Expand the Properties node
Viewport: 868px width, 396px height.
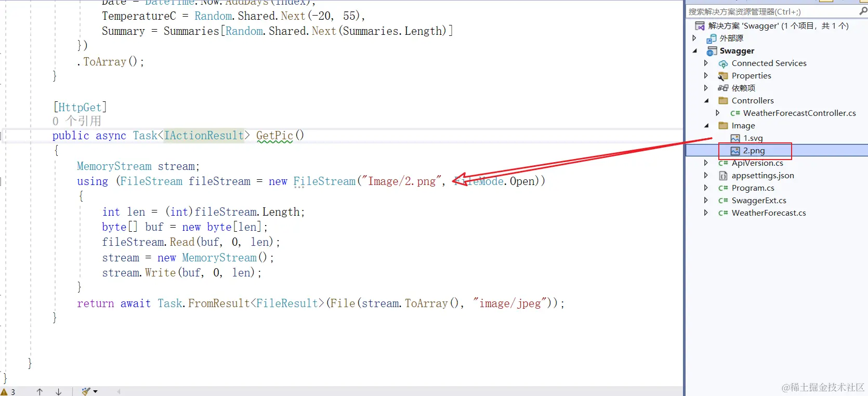[x=706, y=75]
